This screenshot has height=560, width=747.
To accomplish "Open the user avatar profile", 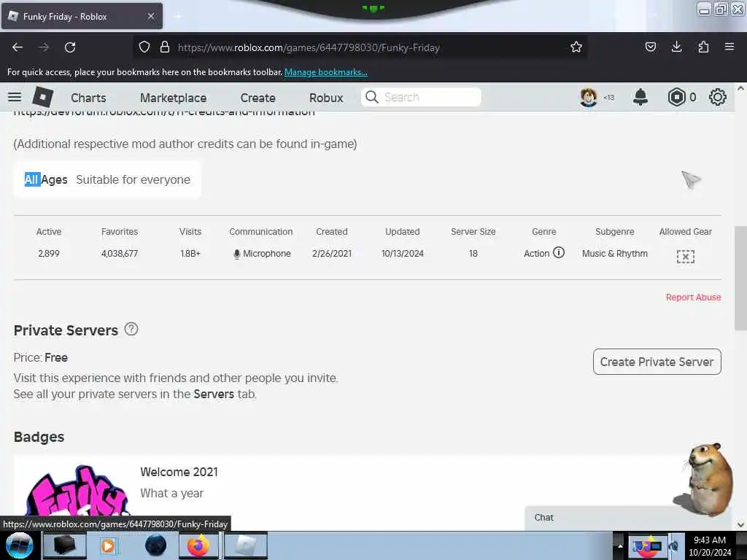I will click(x=589, y=97).
